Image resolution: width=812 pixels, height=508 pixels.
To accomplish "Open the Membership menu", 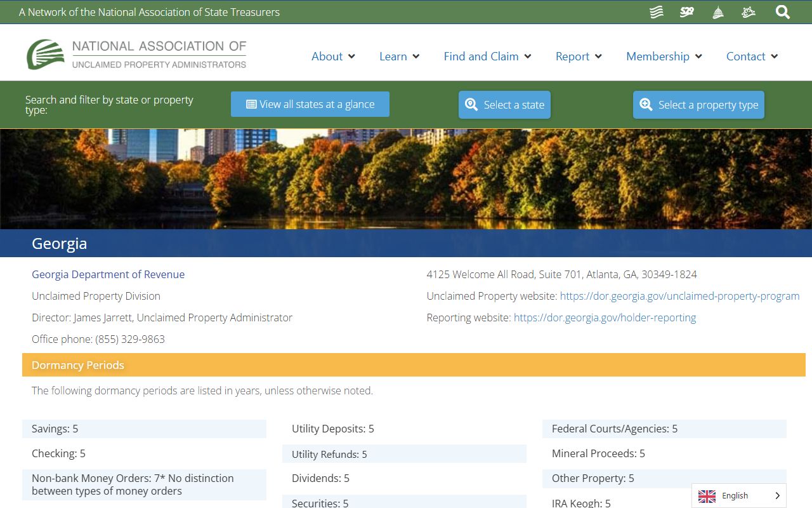I will click(664, 57).
